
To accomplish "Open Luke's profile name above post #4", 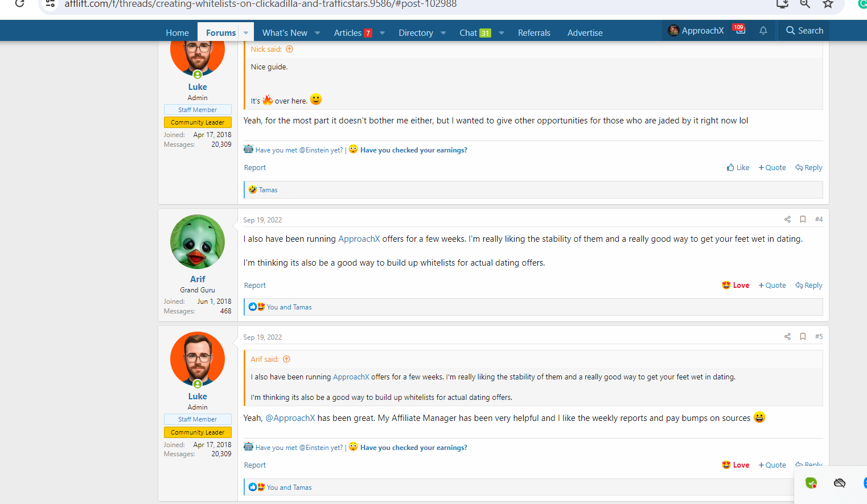I will (198, 87).
